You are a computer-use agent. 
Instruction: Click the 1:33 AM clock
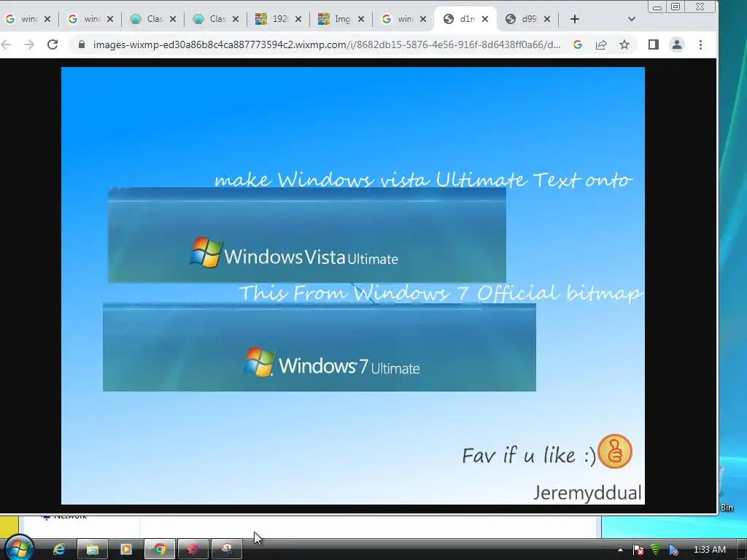[709, 550]
